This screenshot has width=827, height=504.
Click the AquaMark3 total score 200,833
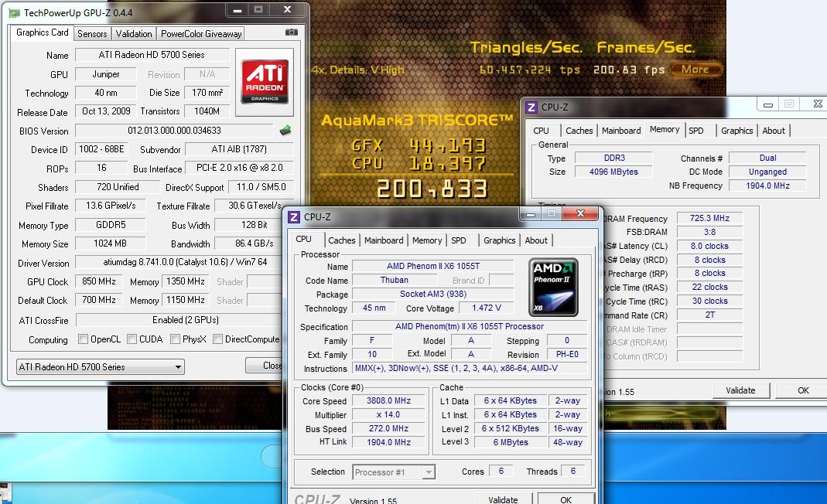432,189
